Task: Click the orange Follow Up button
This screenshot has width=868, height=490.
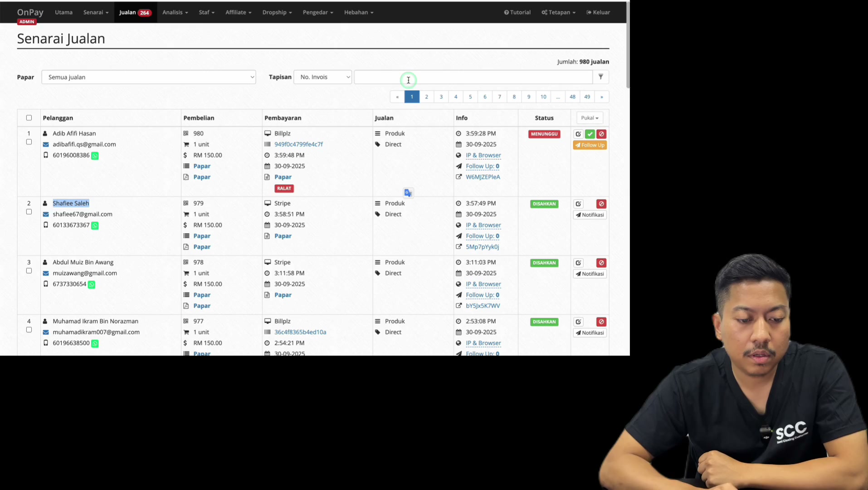Action: [590, 145]
